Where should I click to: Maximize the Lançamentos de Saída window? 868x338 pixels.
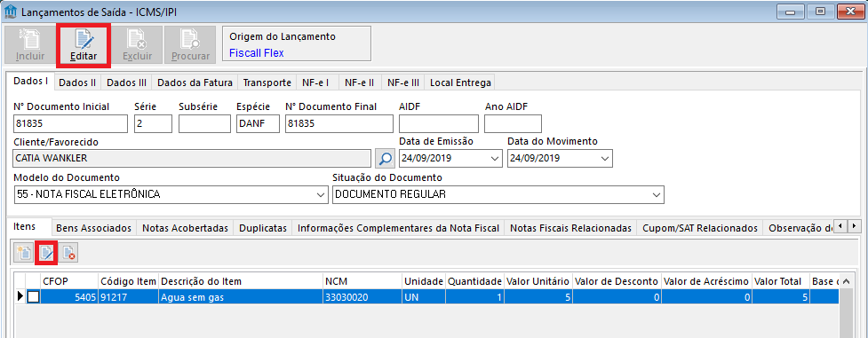[x=820, y=11]
